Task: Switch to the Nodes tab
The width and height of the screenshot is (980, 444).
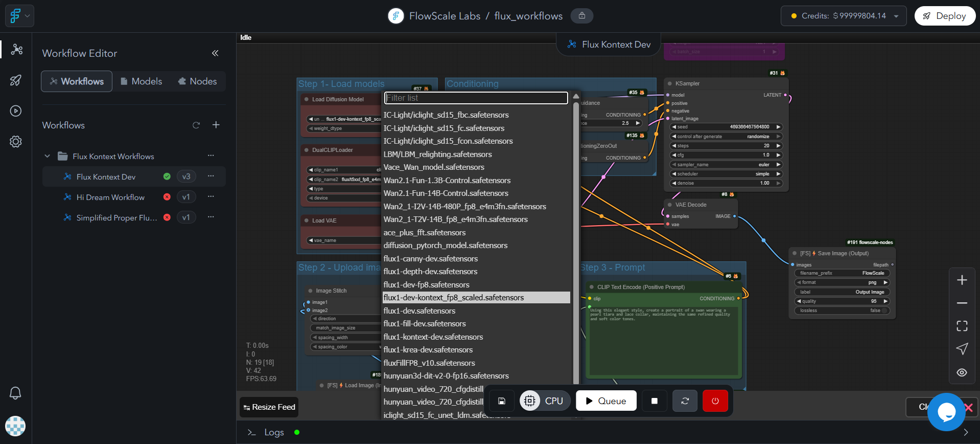Action: pyautogui.click(x=197, y=81)
